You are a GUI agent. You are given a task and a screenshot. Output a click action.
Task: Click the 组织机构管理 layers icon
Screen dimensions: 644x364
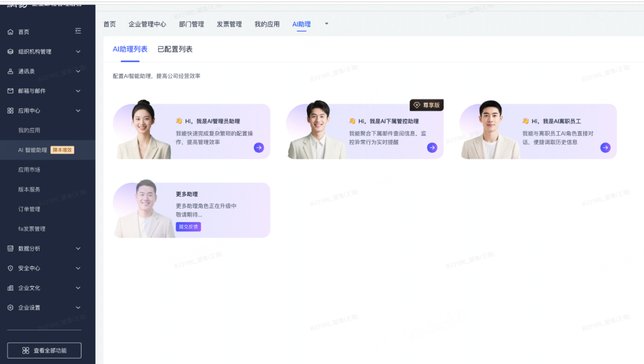coord(11,52)
